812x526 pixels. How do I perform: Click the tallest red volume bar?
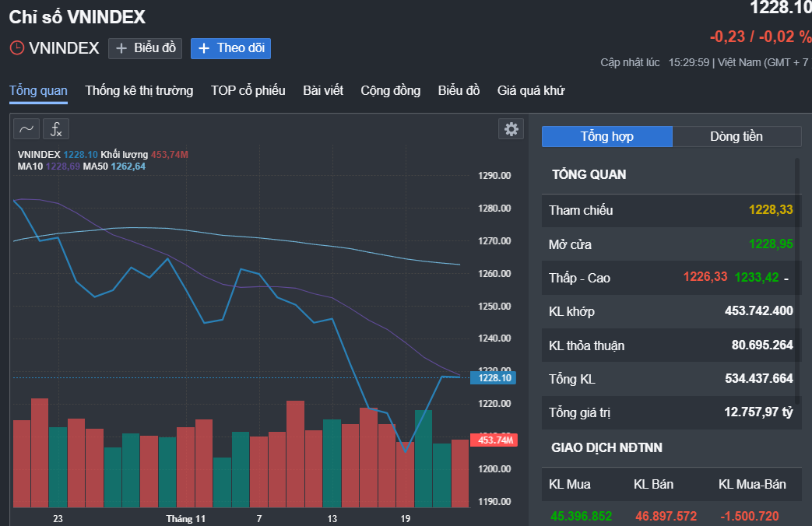pyautogui.click(x=40, y=453)
